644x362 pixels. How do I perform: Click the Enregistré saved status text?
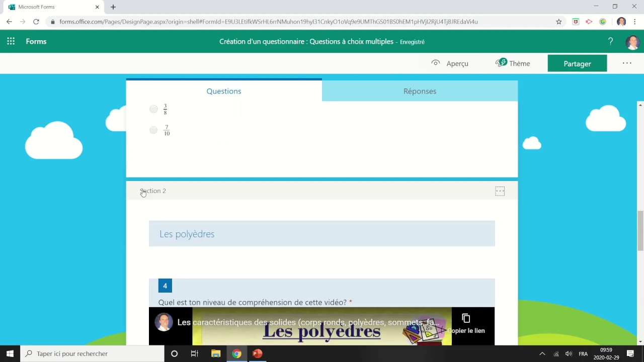point(412,42)
